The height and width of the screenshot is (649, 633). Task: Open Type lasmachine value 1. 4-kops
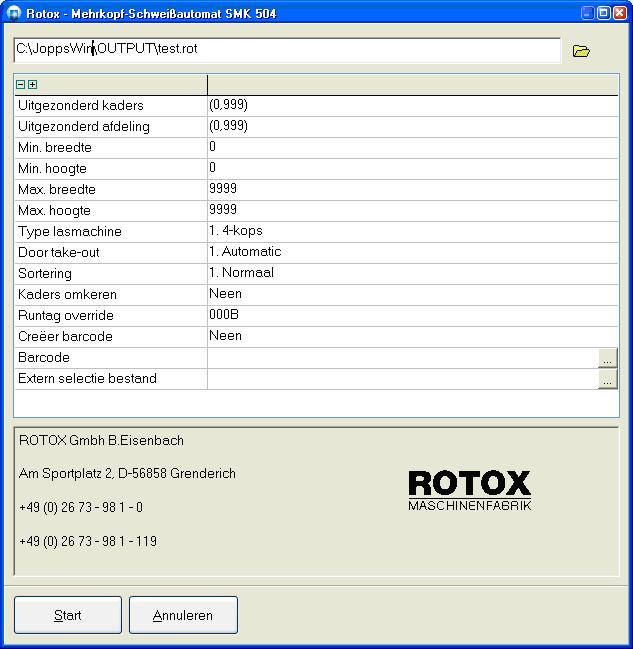tap(412, 232)
